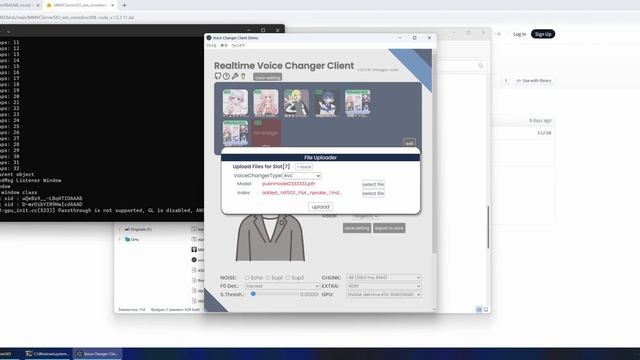
Task: Open the first menu in Voice Changer window
Action: [x=211, y=46]
